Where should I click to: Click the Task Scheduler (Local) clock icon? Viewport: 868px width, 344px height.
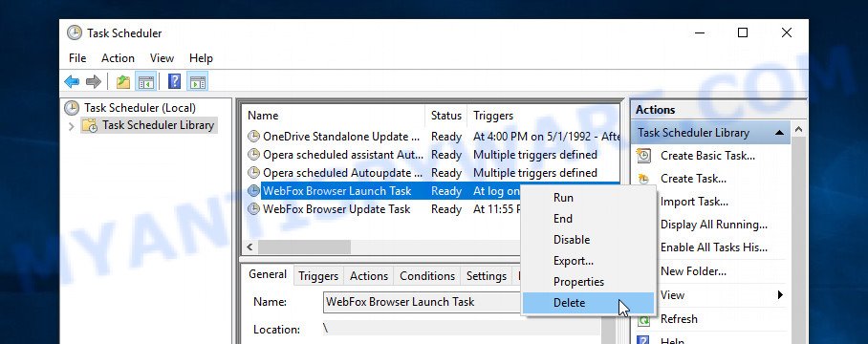coord(72,108)
